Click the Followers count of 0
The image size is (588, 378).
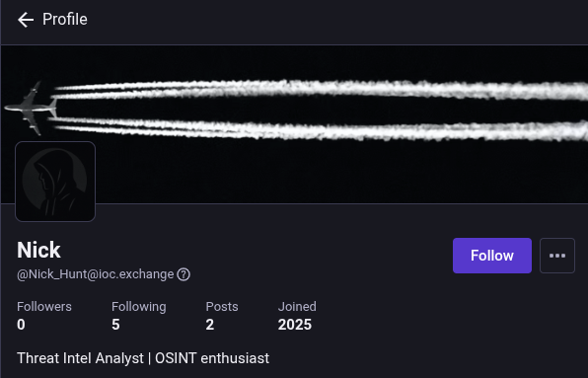[x=21, y=325]
